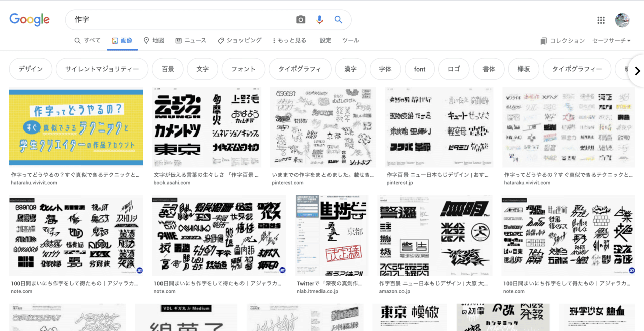The image size is (644, 331).
Task: Choose the 書体 filter chip
Action: pos(489,69)
